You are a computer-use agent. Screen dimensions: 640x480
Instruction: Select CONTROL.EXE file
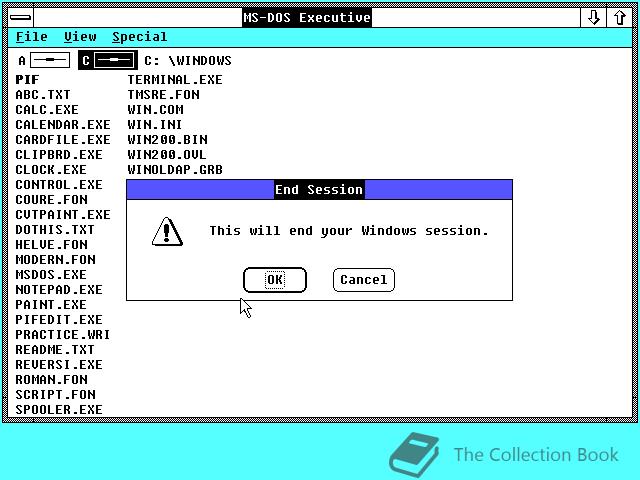coord(59,184)
